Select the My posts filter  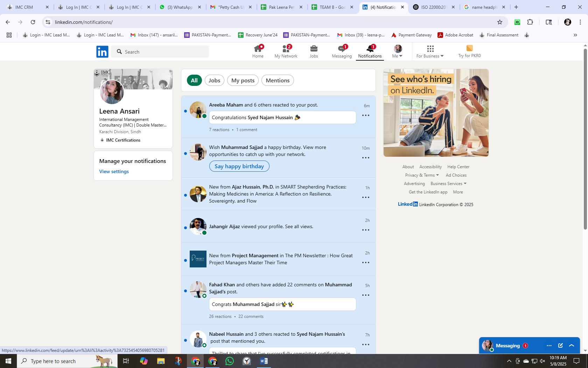tap(243, 80)
